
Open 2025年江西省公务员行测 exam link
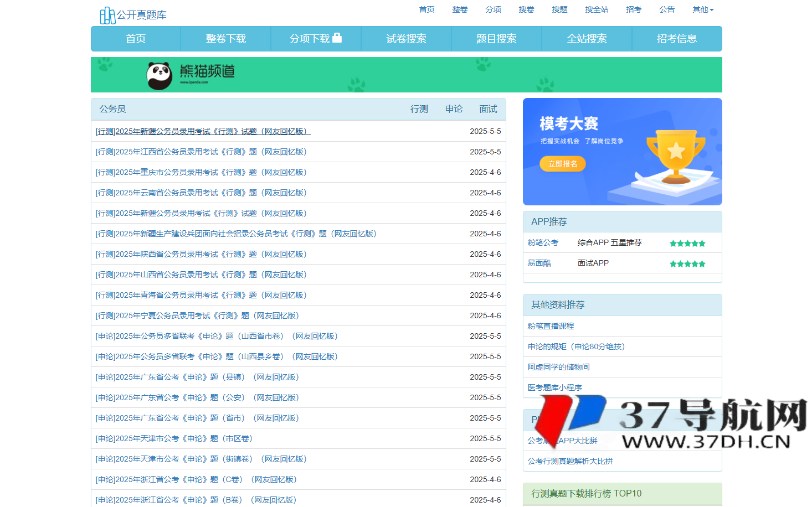point(201,152)
